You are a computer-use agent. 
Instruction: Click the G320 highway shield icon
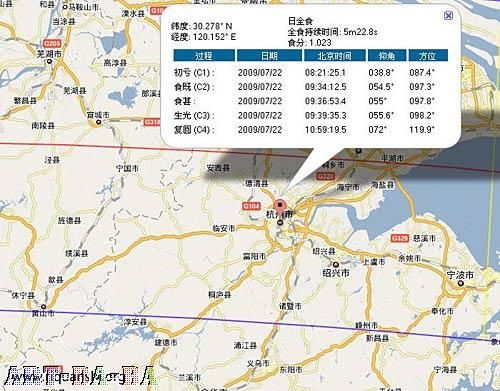click(x=326, y=176)
